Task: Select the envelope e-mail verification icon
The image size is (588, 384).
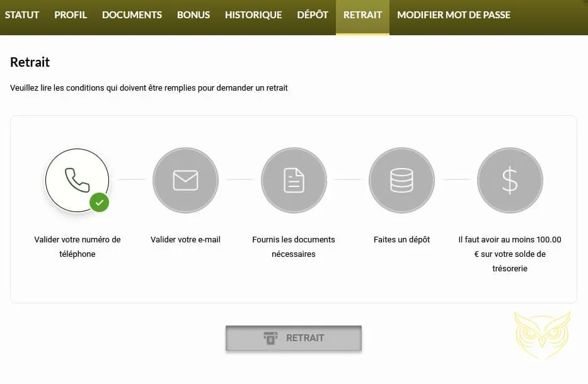Action: [x=185, y=180]
